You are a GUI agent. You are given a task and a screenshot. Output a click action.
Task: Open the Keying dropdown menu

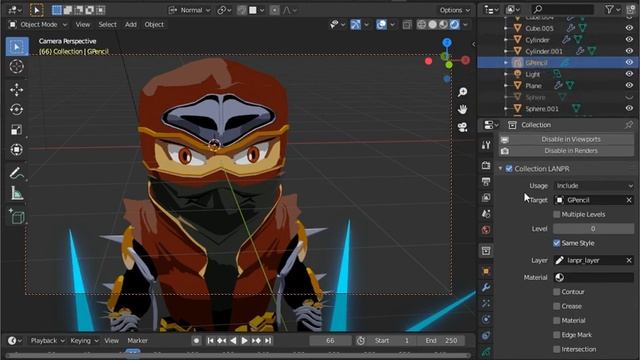84,340
